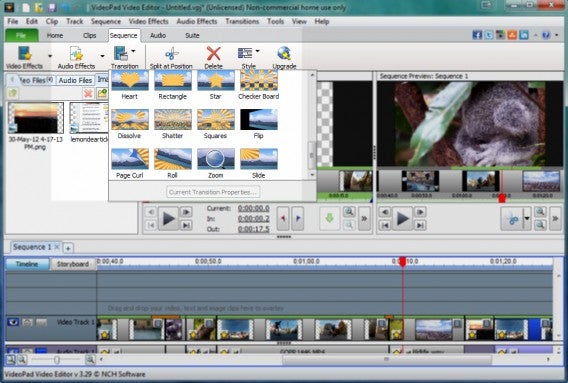Screen dimensions: 568x383
Task: Click the Out time value 0:00:17.5
Action: click(x=254, y=229)
